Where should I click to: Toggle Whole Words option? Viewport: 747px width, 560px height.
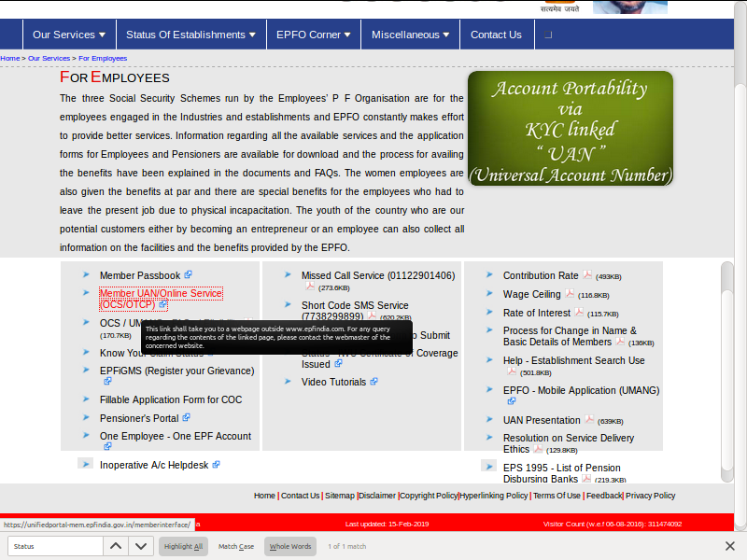click(290, 546)
